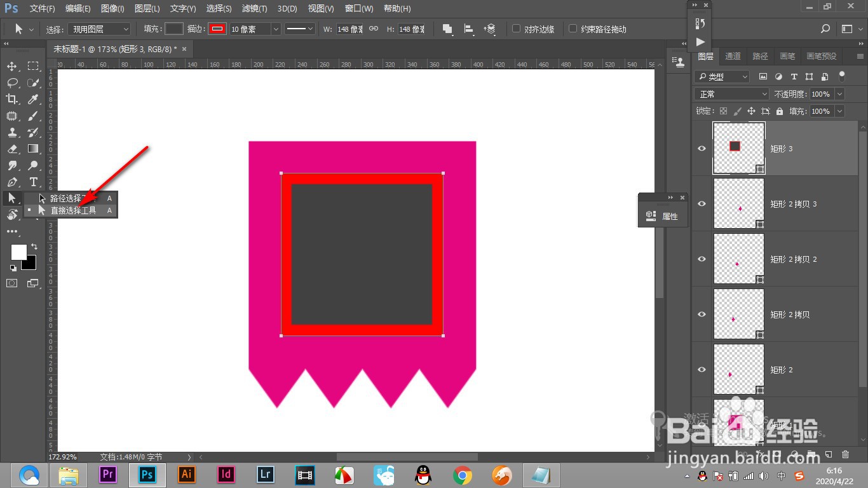Open the layer 填充 fill dropdown arrow
This screenshot has height=488, width=868.
839,111
